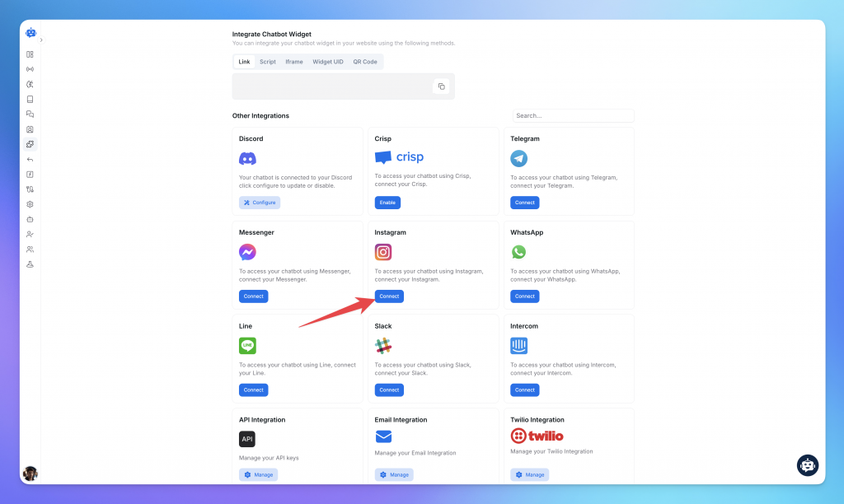Select the Link tab
Viewport: 844px width, 504px height.
(x=244, y=62)
